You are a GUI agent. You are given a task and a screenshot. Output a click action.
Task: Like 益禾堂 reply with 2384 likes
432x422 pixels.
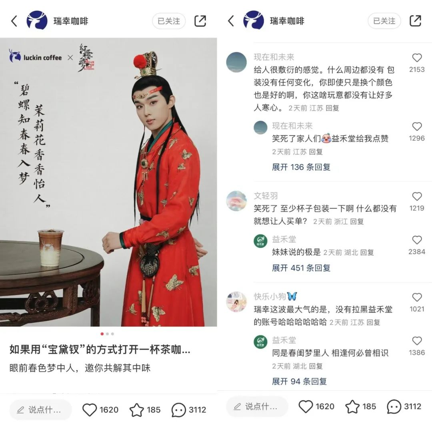click(x=417, y=240)
